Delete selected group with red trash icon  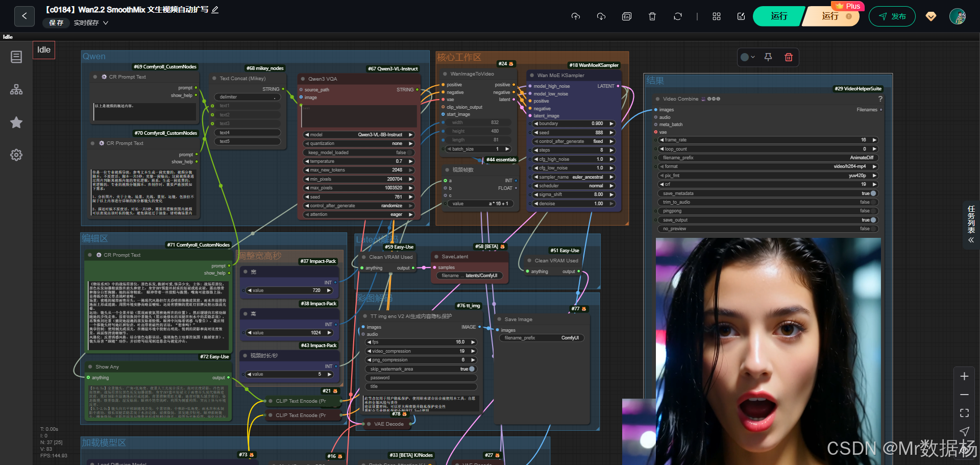pyautogui.click(x=789, y=57)
